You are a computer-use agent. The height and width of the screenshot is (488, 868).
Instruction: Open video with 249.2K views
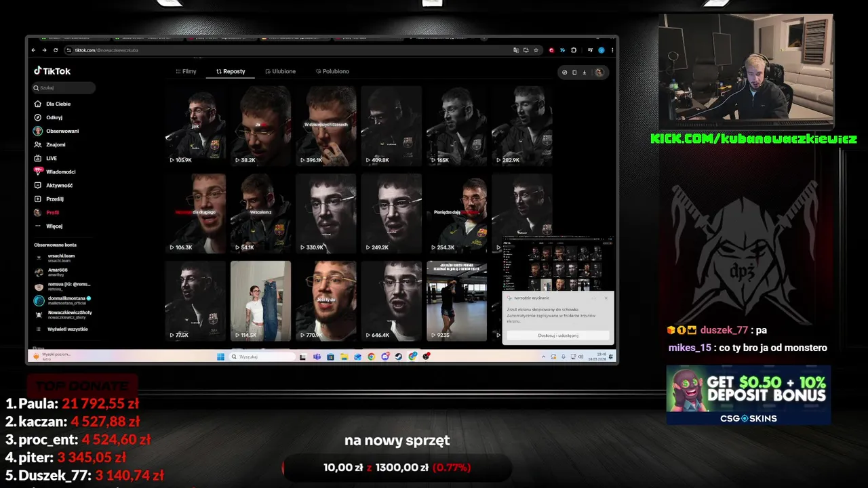pyautogui.click(x=391, y=213)
